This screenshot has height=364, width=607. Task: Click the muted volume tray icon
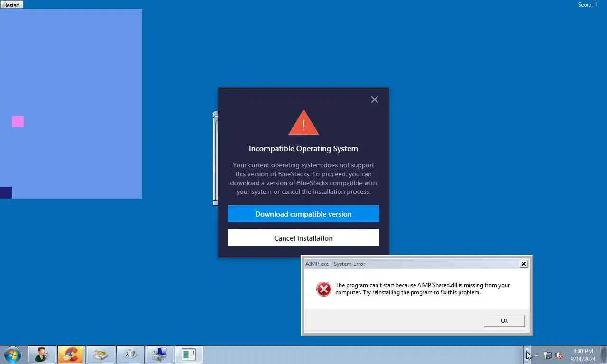pos(560,355)
